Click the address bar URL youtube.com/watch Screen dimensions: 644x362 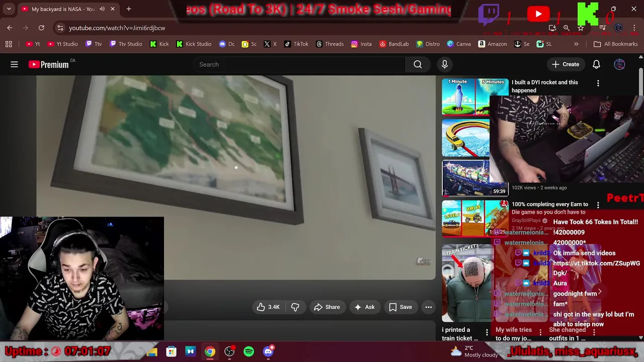pos(117,28)
